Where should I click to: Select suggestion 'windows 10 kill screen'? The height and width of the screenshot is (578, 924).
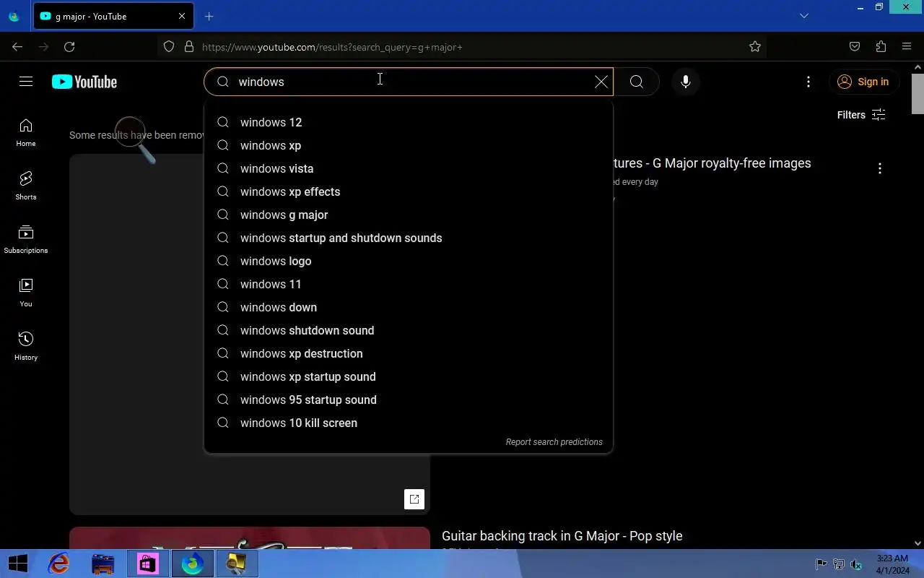pos(409,423)
